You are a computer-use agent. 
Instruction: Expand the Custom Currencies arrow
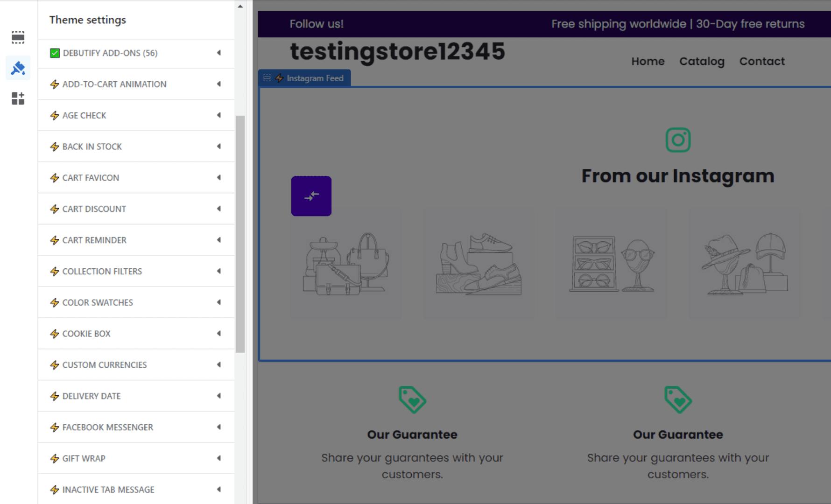[x=218, y=364]
